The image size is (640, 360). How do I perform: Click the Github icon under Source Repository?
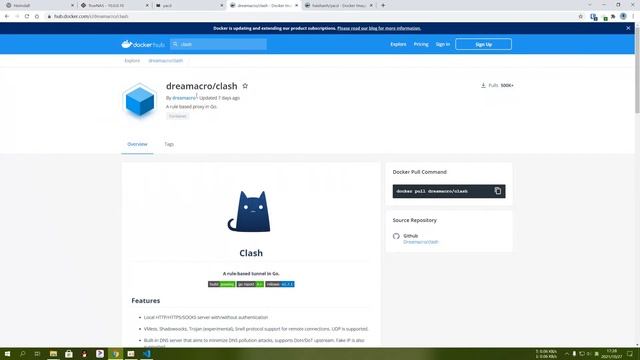(396, 236)
